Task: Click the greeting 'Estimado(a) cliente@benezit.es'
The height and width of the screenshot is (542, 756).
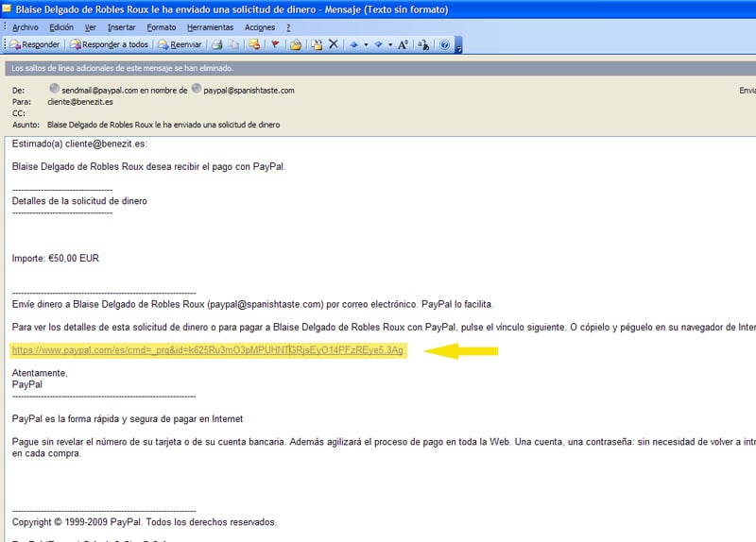Action: [79, 144]
